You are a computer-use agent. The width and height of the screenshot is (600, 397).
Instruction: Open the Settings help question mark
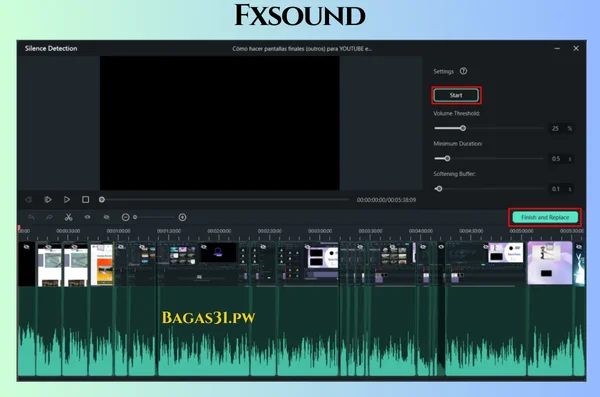click(x=463, y=71)
